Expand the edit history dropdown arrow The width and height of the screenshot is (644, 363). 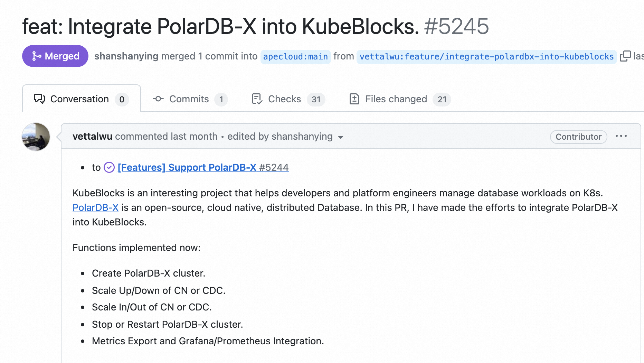(x=341, y=137)
